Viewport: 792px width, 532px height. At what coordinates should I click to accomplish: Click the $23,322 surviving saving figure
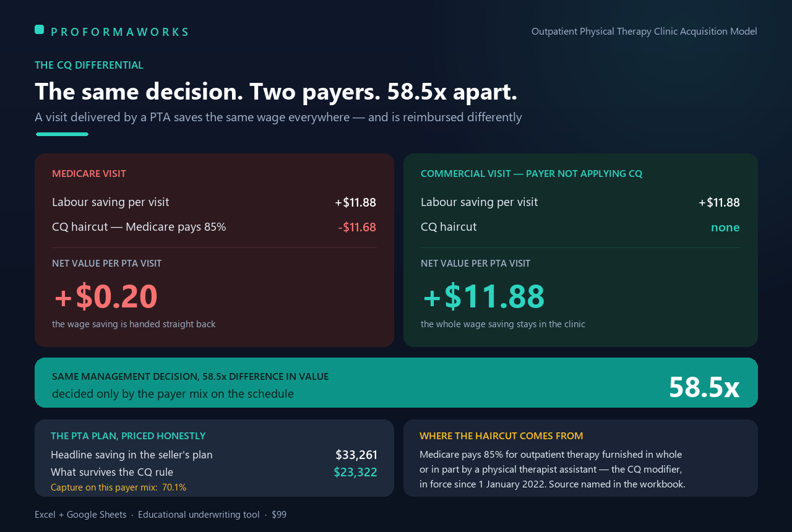(x=355, y=472)
